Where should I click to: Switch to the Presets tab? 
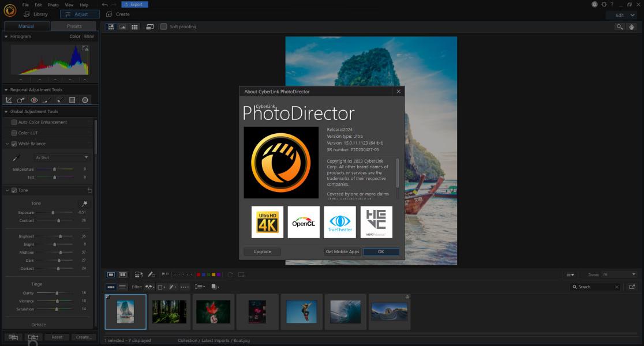click(74, 27)
